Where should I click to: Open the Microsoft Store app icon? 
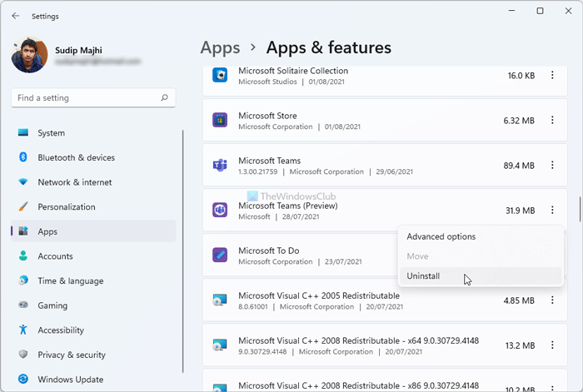pos(220,121)
